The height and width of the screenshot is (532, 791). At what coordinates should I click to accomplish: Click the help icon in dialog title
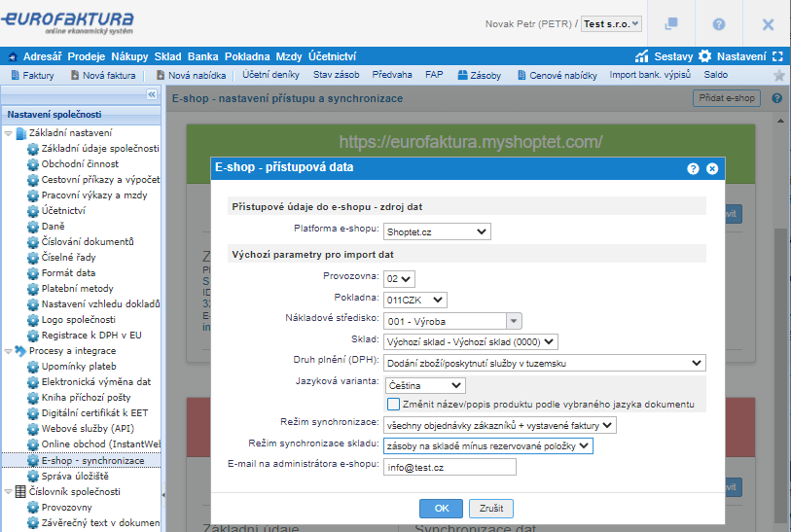[693, 168]
